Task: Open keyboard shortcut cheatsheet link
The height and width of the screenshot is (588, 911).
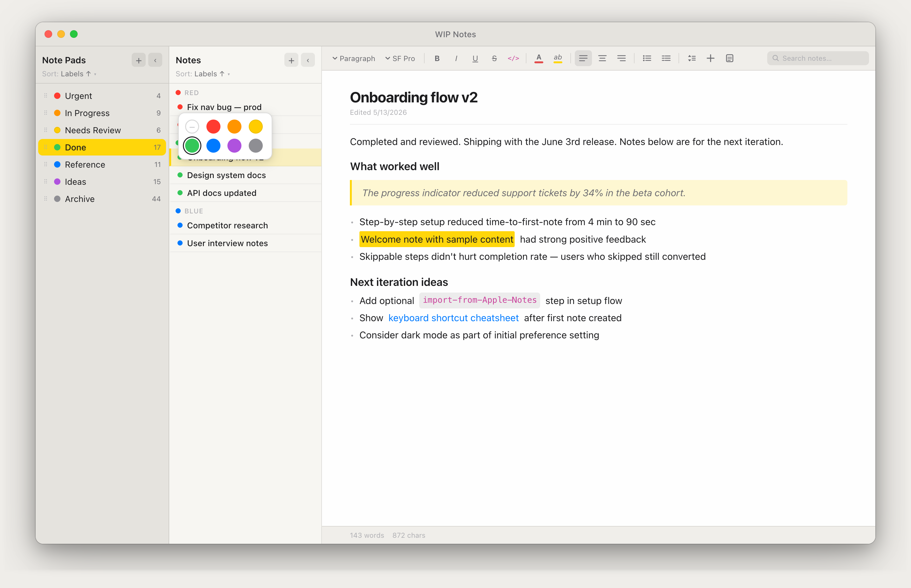Action: point(453,318)
